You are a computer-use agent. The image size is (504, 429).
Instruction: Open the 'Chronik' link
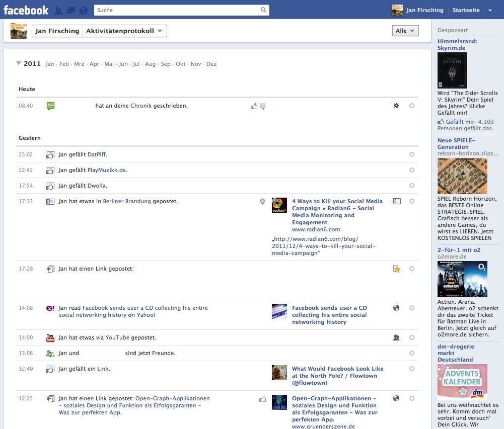(x=141, y=106)
